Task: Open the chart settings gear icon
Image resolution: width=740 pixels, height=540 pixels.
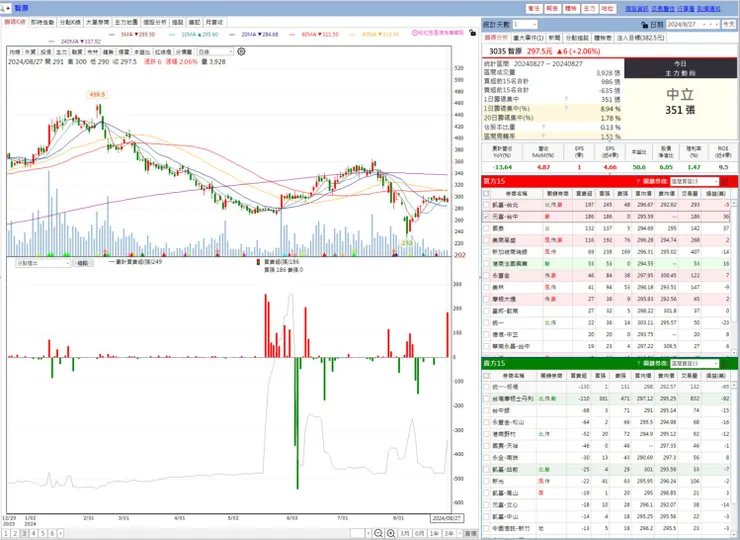Action: click(241, 51)
